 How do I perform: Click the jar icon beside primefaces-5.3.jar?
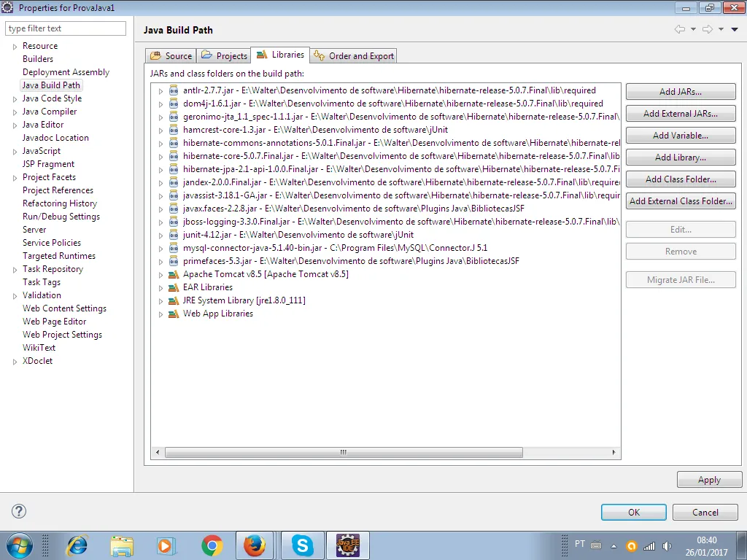click(174, 261)
